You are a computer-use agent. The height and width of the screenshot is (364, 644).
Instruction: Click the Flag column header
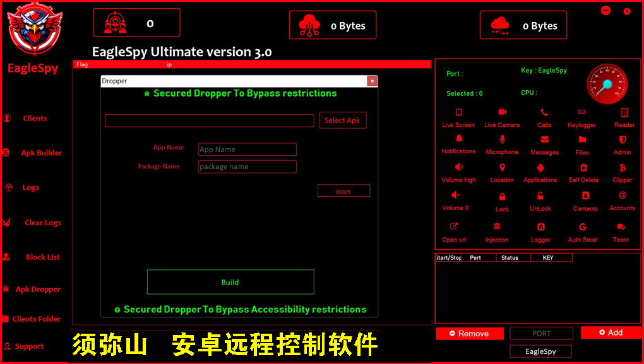click(x=82, y=64)
